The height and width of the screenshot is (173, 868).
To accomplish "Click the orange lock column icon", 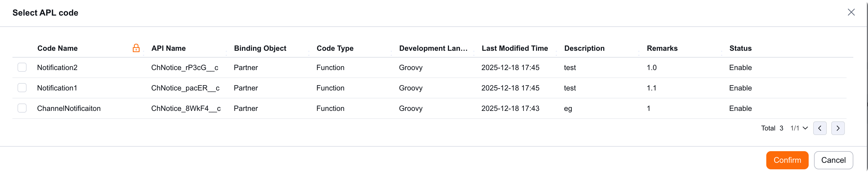I will pos(136,48).
